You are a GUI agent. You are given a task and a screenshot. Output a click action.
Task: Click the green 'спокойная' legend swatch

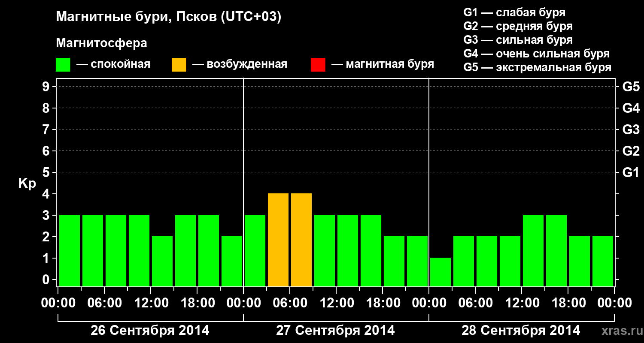point(63,65)
